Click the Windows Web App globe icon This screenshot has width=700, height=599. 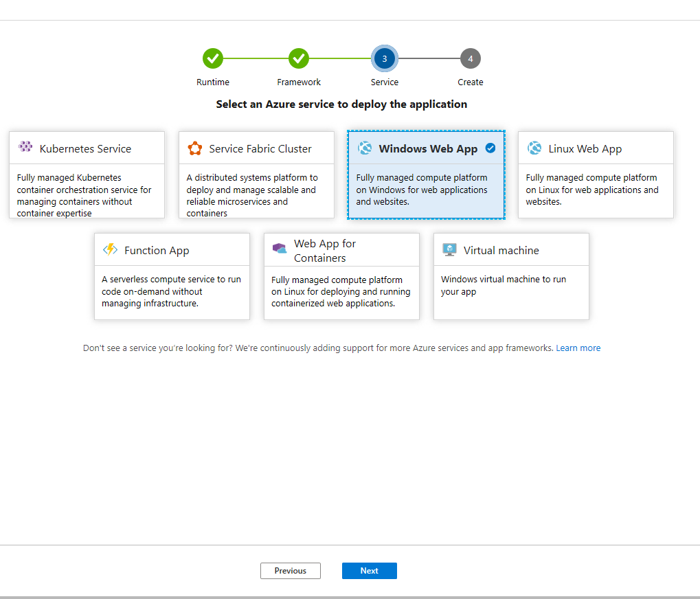point(365,148)
